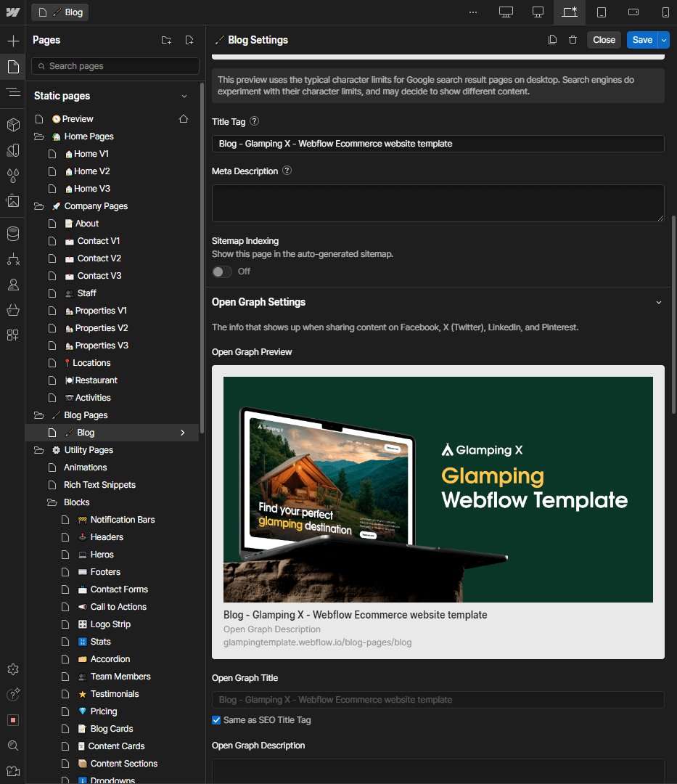Open the Pages panel in the left sidebar

(12, 65)
